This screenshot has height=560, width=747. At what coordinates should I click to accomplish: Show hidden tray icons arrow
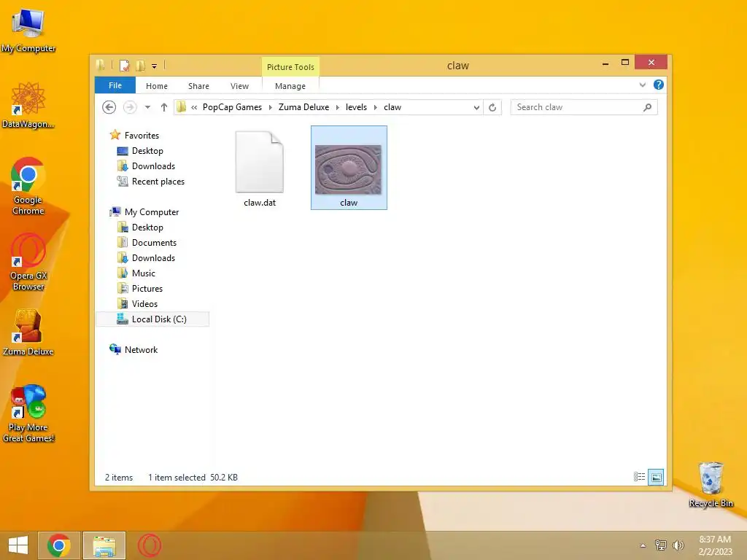pos(643,545)
